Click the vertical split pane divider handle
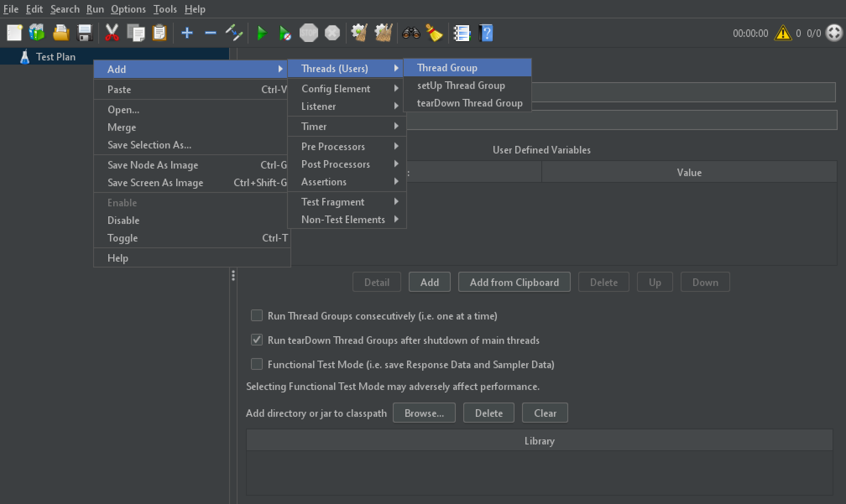Viewport: 846px width, 504px height. click(x=233, y=275)
